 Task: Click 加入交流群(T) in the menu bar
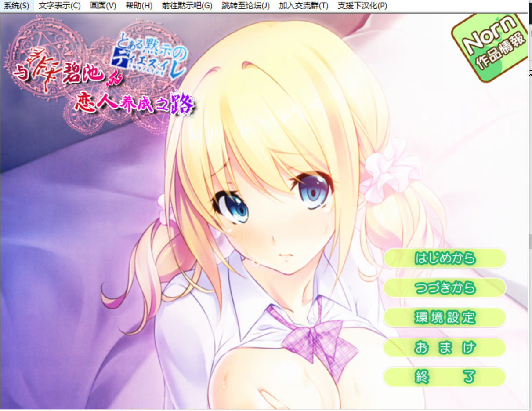303,6
